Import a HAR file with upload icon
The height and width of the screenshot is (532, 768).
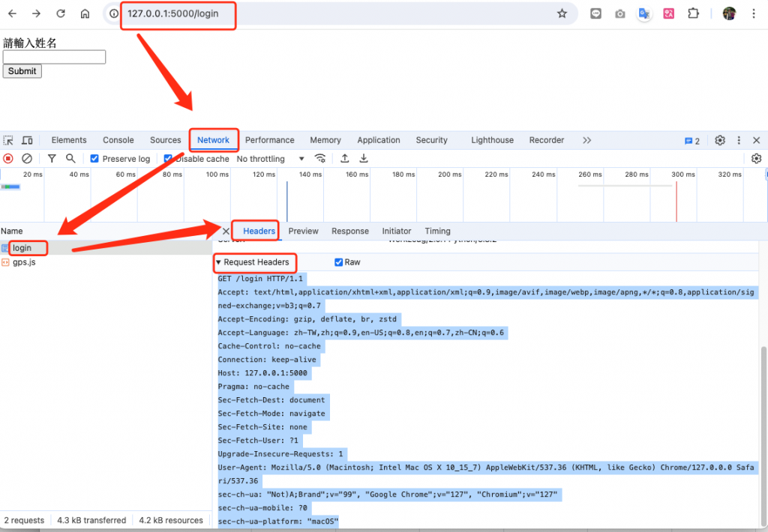(345, 159)
